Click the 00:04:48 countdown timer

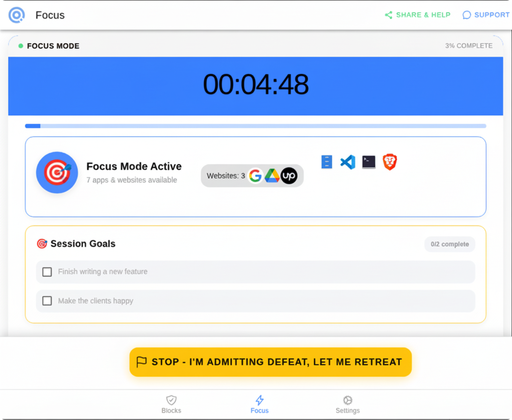[x=256, y=85]
